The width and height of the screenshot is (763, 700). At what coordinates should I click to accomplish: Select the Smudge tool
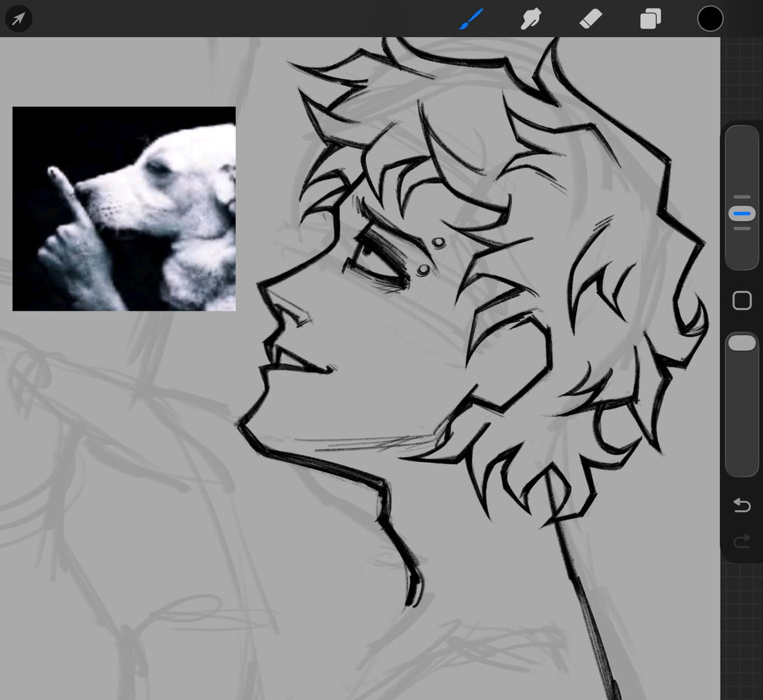point(530,19)
